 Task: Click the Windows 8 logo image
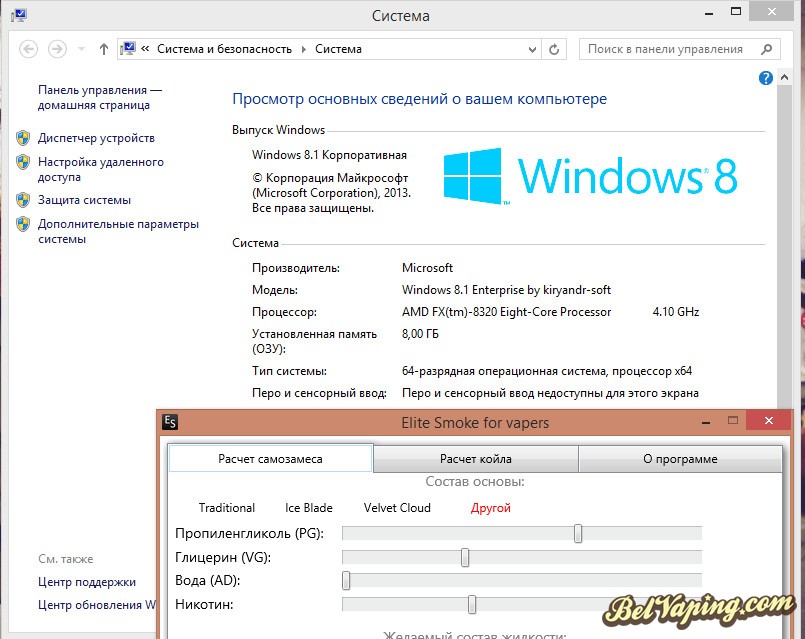coord(590,176)
